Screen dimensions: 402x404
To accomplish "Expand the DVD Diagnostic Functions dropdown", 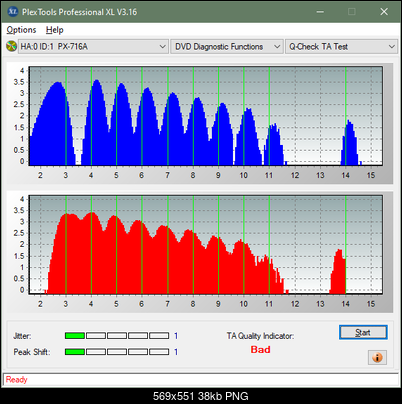I will pyautogui.click(x=227, y=47).
